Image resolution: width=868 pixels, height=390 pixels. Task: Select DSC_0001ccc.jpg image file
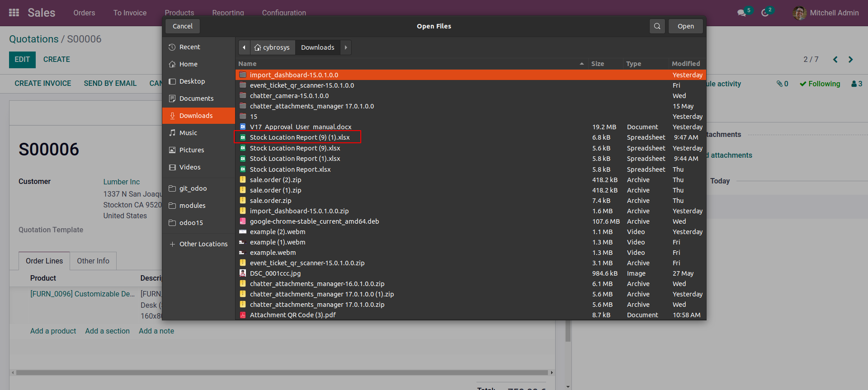(x=471, y=273)
